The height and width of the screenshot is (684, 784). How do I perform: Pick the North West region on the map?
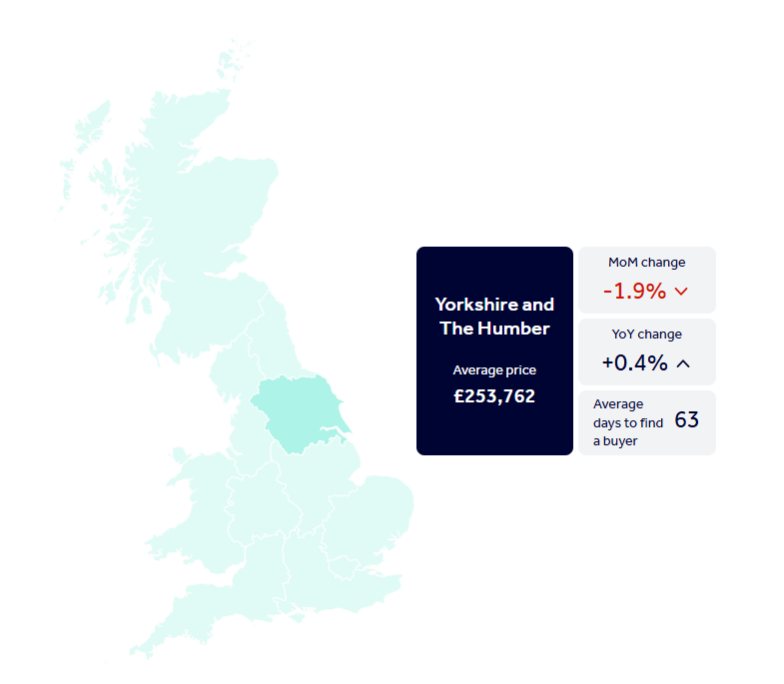point(238,424)
